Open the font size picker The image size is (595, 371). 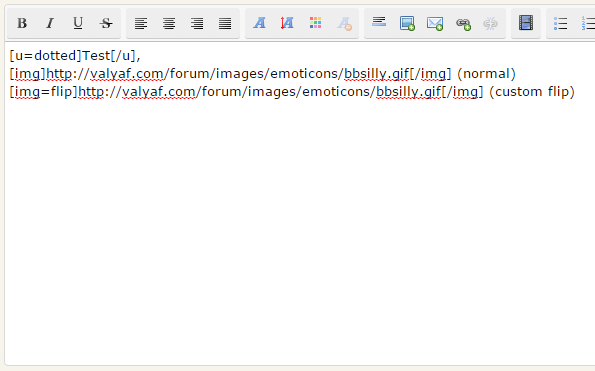288,24
